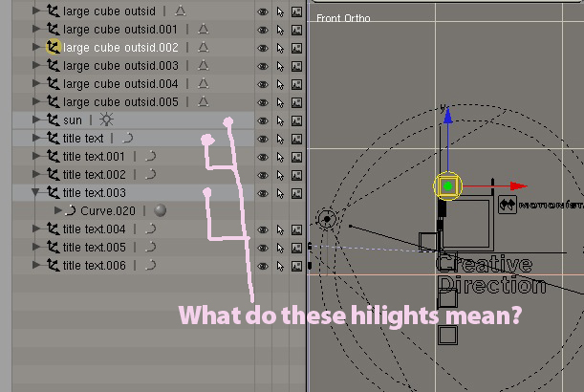Screen dimensions: 584x392
Task: Select Curve.020 data name
Action: tap(108, 211)
